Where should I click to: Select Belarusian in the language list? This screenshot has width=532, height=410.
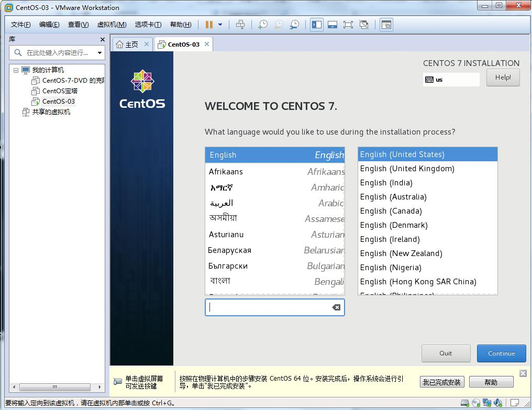[x=275, y=250]
